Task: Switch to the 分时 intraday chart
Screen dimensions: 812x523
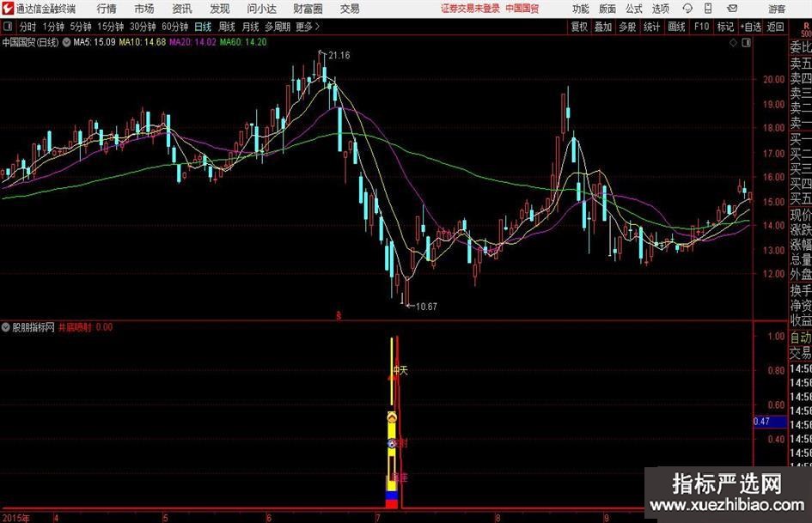Action: click(x=28, y=27)
